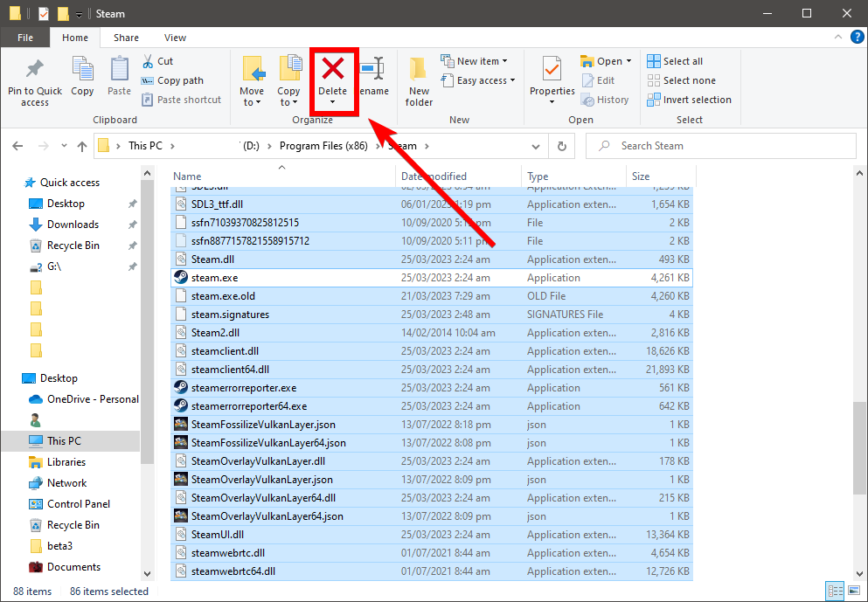Click Invert selection

tap(689, 100)
